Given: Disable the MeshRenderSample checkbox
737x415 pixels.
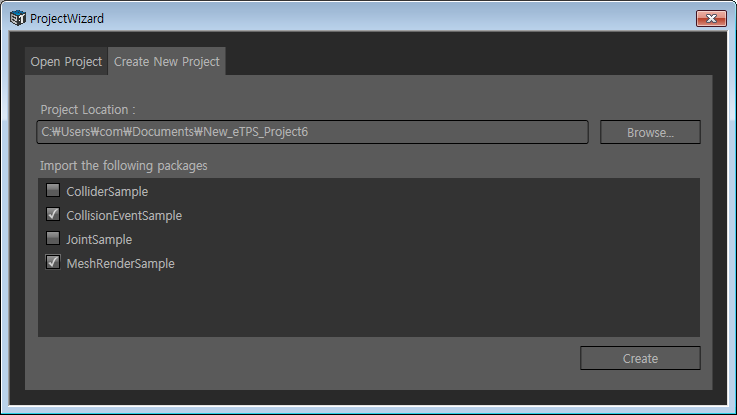Looking at the screenshot, I should click(53, 263).
